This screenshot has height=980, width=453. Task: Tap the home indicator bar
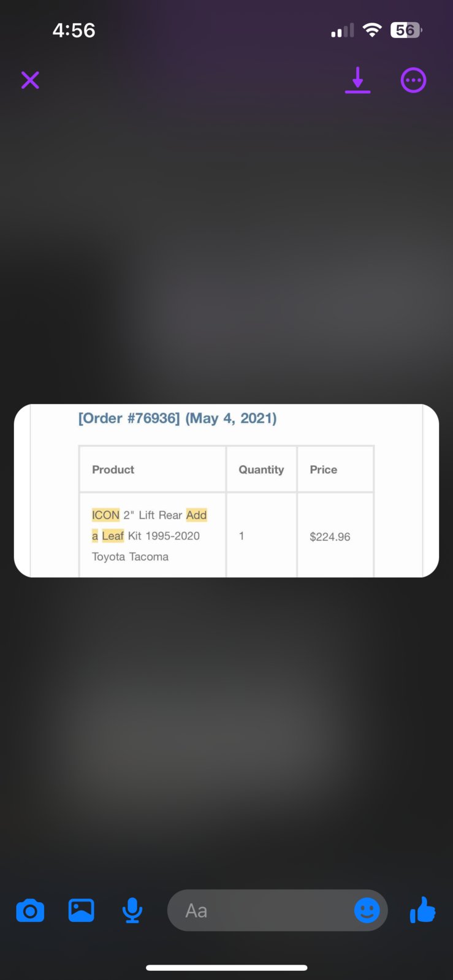click(226, 968)
